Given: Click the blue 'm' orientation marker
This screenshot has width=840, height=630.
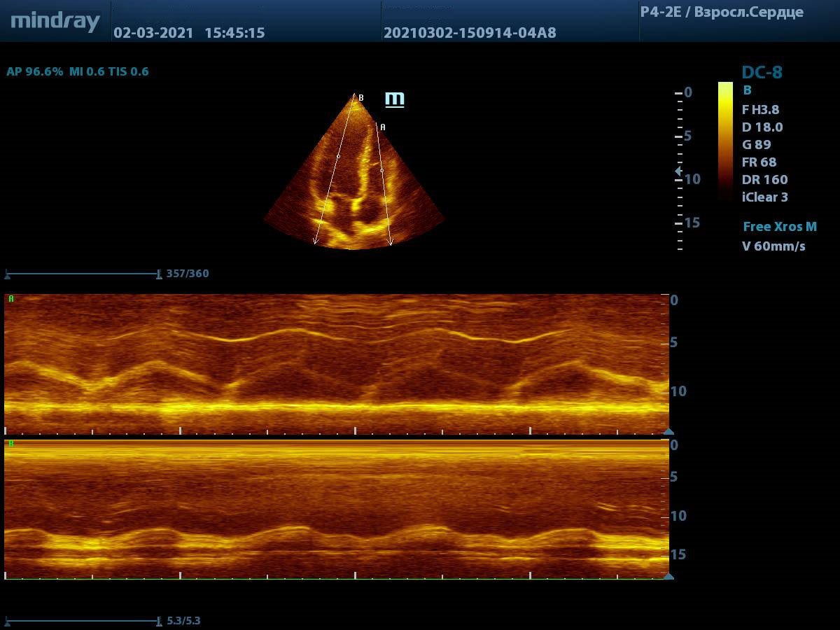Looking at the screenshot, I should pos(395,99).
